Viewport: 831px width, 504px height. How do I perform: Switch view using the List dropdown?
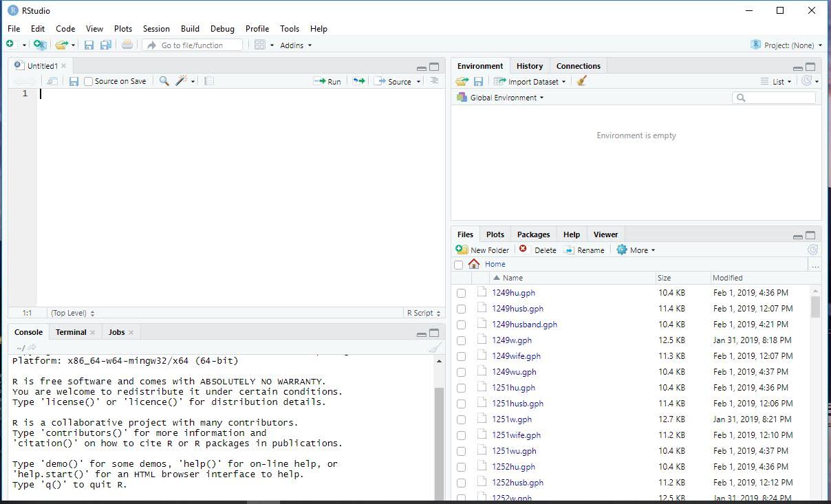pyautogui.click(x=776, y=81)
